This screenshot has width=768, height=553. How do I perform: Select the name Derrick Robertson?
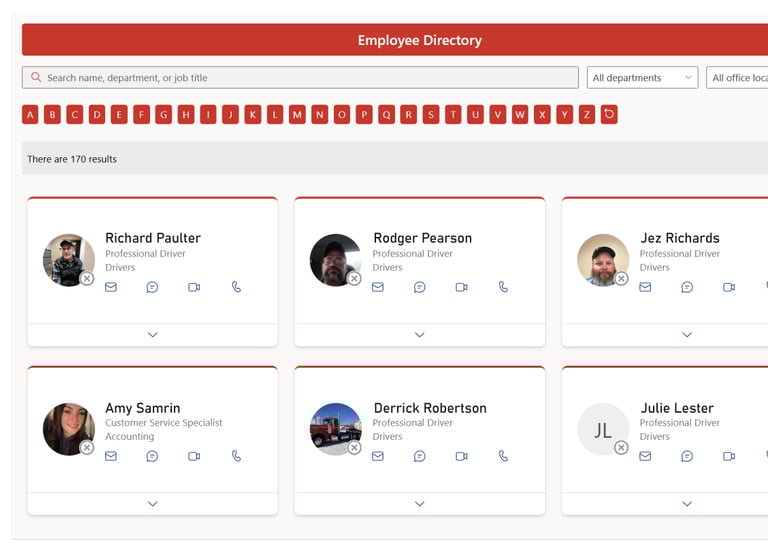pyautogui.click(x=430, y=408)
